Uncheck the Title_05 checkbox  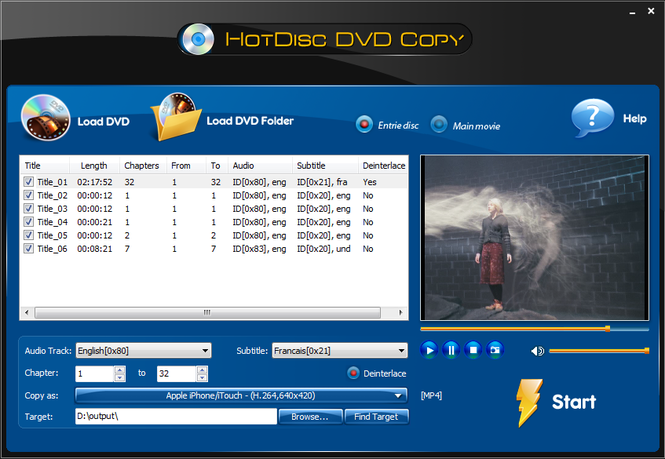(28, 235)
